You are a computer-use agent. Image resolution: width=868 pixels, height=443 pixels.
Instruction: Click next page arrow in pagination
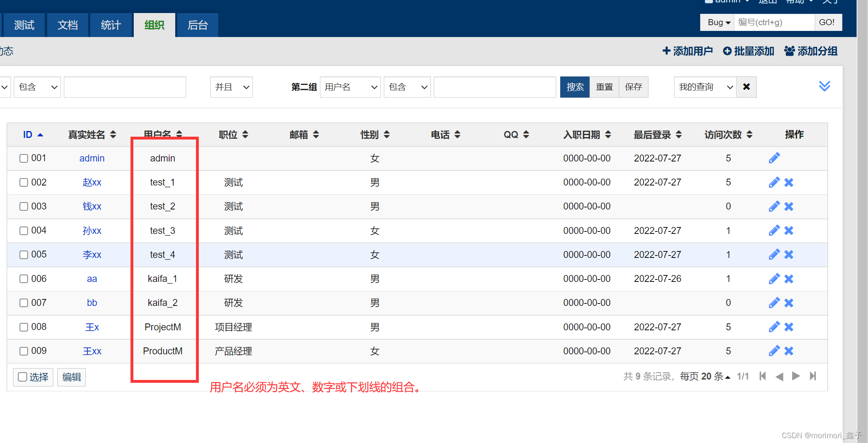[796, 376]
